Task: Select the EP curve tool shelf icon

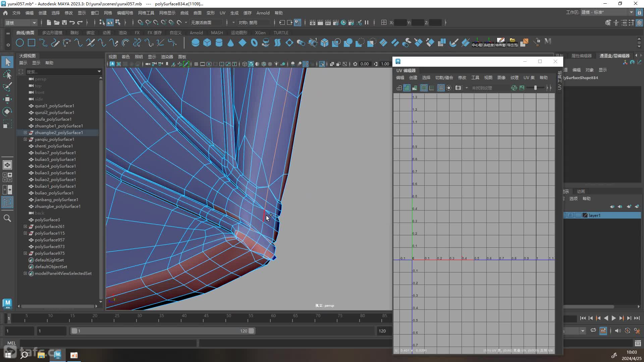Action: click(x=43, y=43)
